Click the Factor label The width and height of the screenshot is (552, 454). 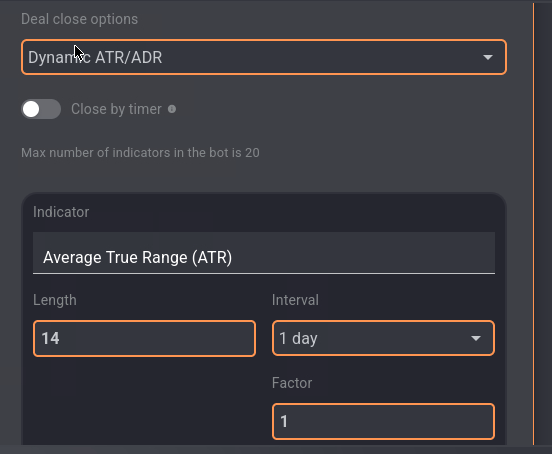click(292, 383)
